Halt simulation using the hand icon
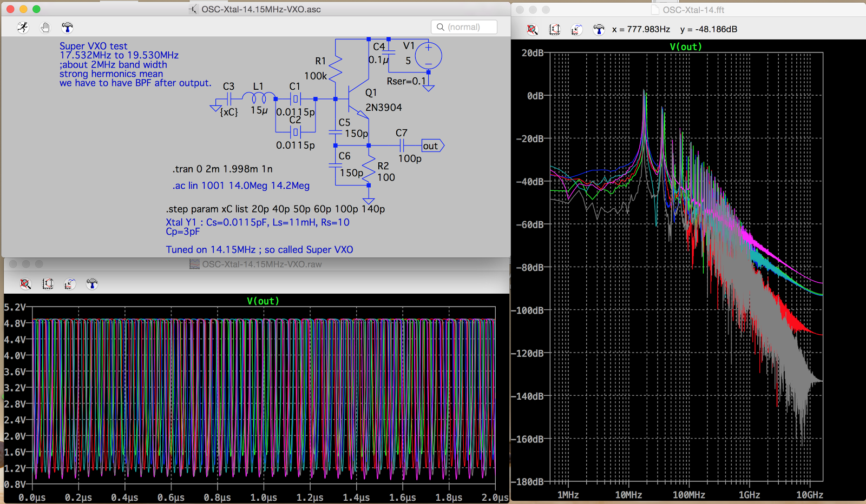Screen dimensions: 866x504 (45, 27)
